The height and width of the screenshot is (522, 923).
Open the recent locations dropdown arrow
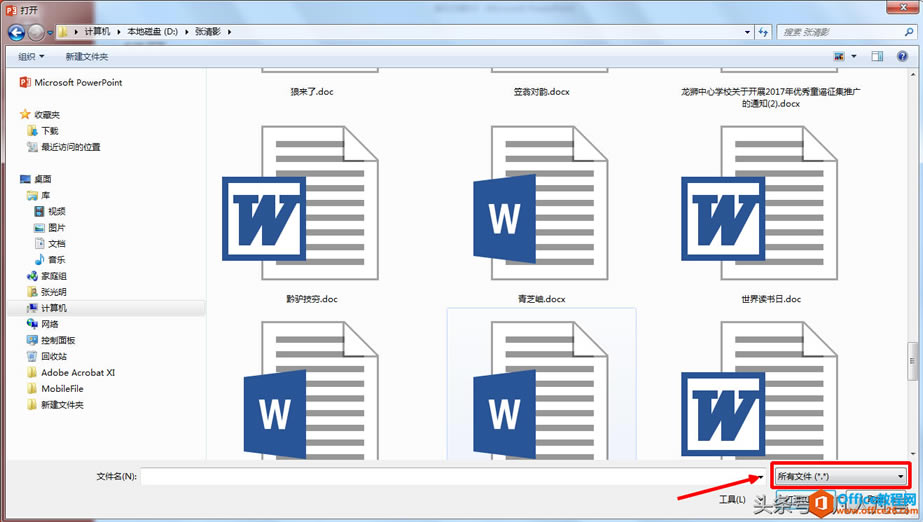pyautogui.click(x=50, y=33)
